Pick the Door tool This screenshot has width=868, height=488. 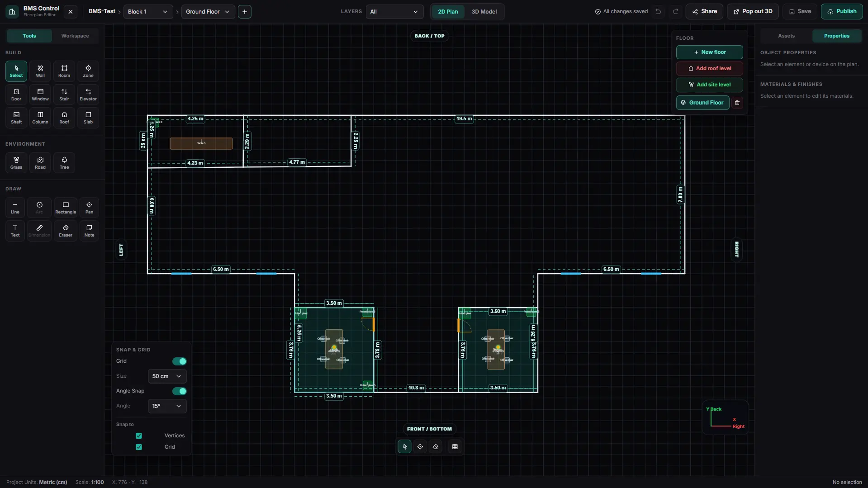(x=16, y=95)
